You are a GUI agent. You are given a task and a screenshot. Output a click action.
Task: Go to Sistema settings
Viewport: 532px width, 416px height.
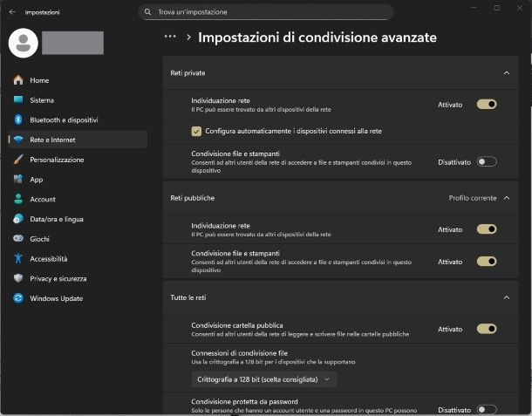pyautogui.click(x=78, y=100)
